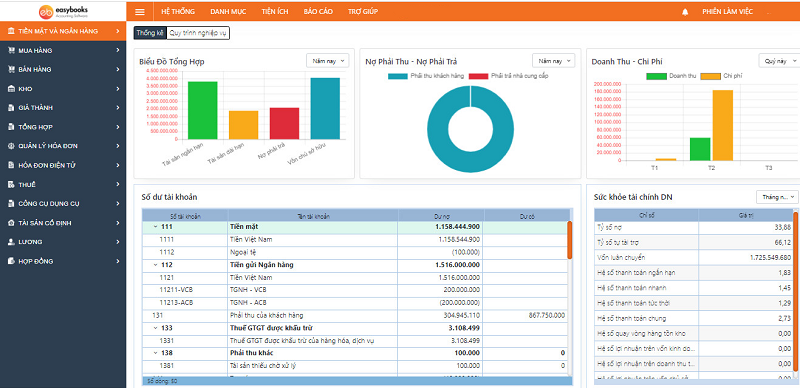Toggle the Chi phí legend series

pyautogui.click(x=721, y=76)
